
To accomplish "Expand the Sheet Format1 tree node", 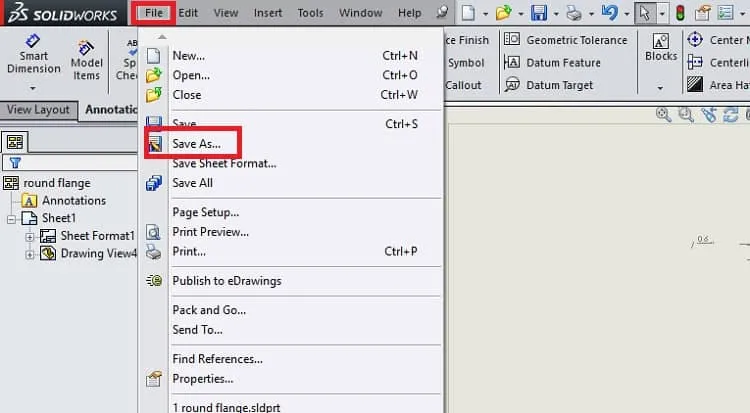I will click(x=30, y=237).
